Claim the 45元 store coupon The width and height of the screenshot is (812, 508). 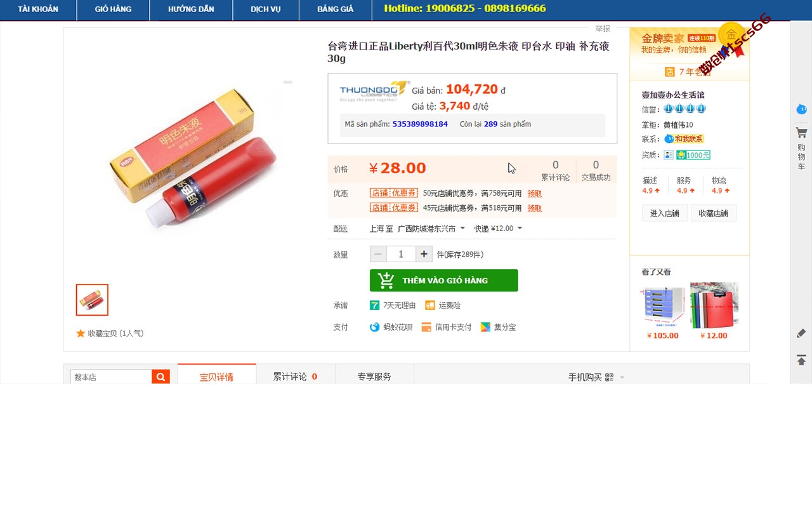(x=535, y=208)
